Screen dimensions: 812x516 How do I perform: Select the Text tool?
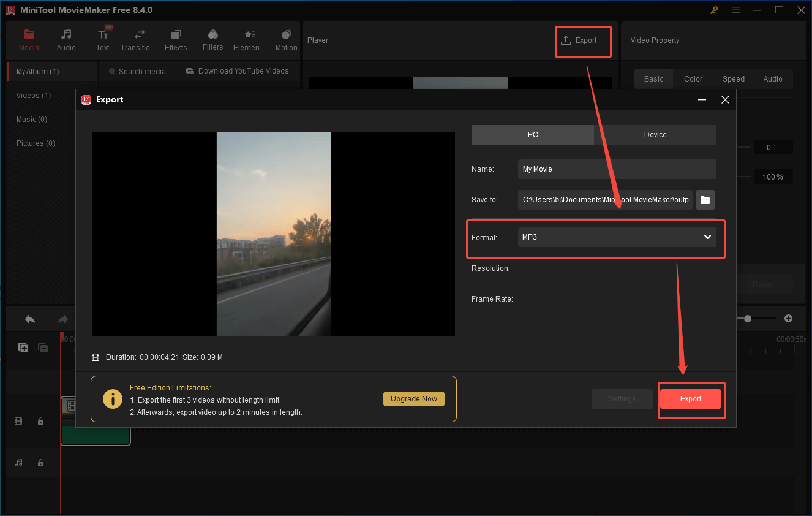click(102, 40)
